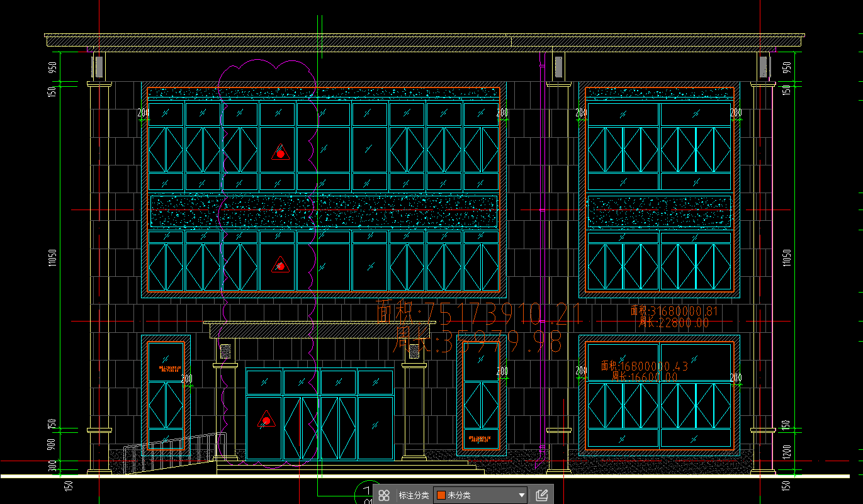Image resolution: width=863 pixels, height=504 pixels.
Task: Select the large 周长:35279.98 annotation
Action: click(477, 342)
